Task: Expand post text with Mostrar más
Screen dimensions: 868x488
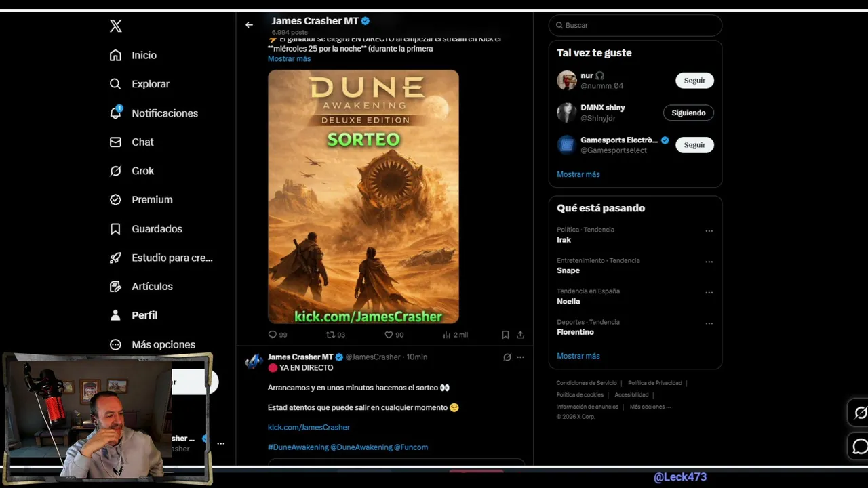Action: [289, 58]
